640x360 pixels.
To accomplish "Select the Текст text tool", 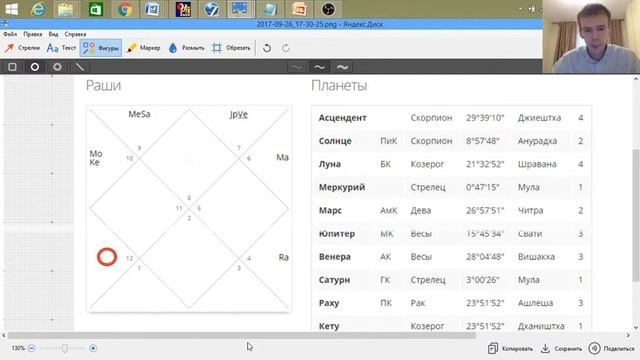I will pyautogui.click(x=61, y=48).
